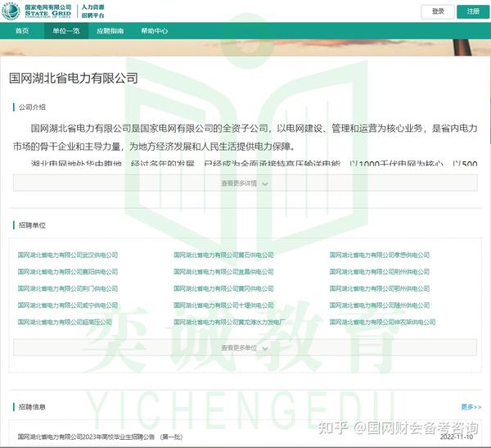Go to 帮助中心 nav tab
491x448 pixels.
pos(155,31)
